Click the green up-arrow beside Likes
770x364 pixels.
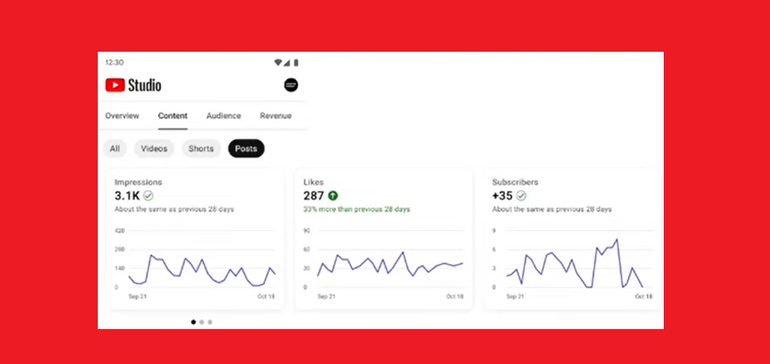click(x=333, y=196)
